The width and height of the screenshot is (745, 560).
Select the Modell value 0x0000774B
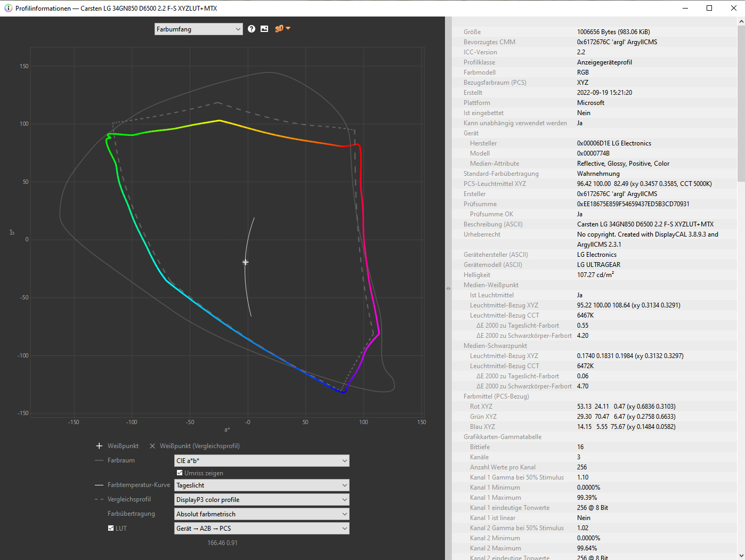[x=593, y=153]
